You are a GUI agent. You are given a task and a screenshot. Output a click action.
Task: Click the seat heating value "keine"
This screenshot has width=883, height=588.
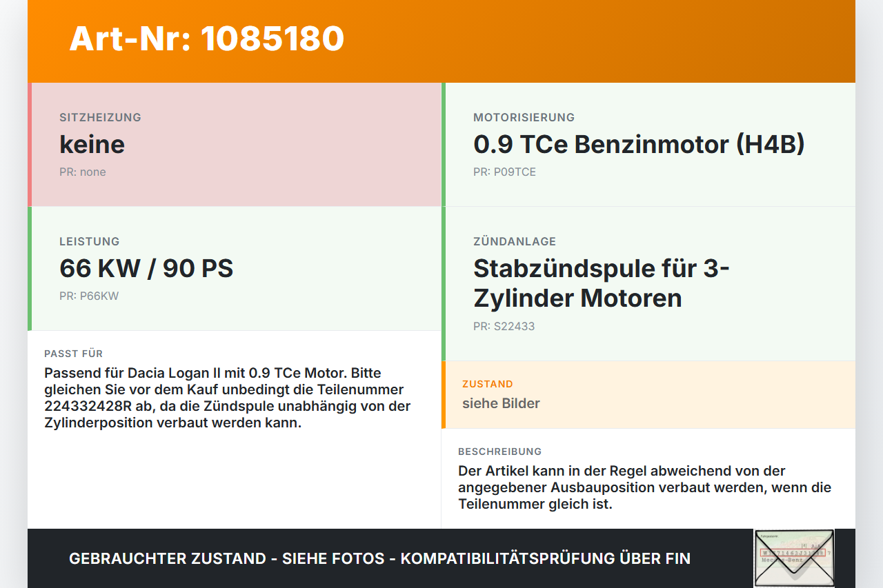92,144
